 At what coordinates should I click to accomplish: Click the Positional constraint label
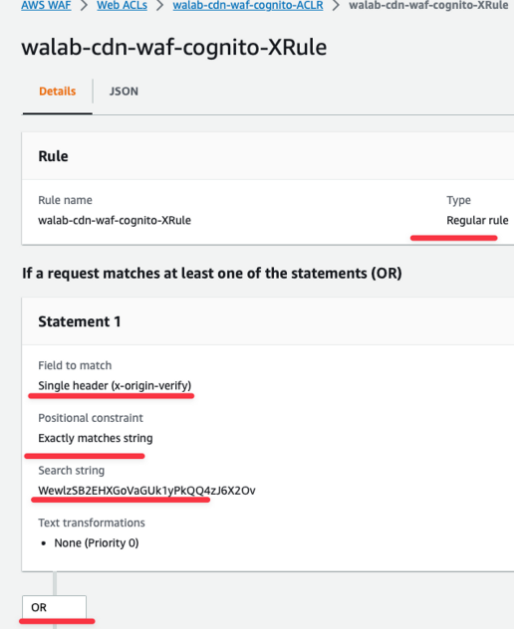(x=91, y=418)
